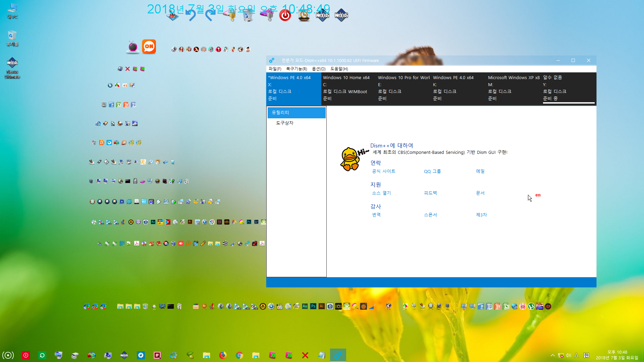
Task: Click the 제3자 link
Action: pos(481,215)
